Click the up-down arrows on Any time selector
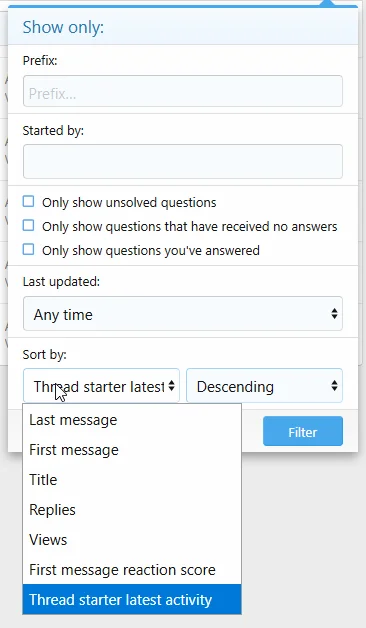Image resolution: width=366 pixels, height=628 pixels. click(x=334, y=314)
